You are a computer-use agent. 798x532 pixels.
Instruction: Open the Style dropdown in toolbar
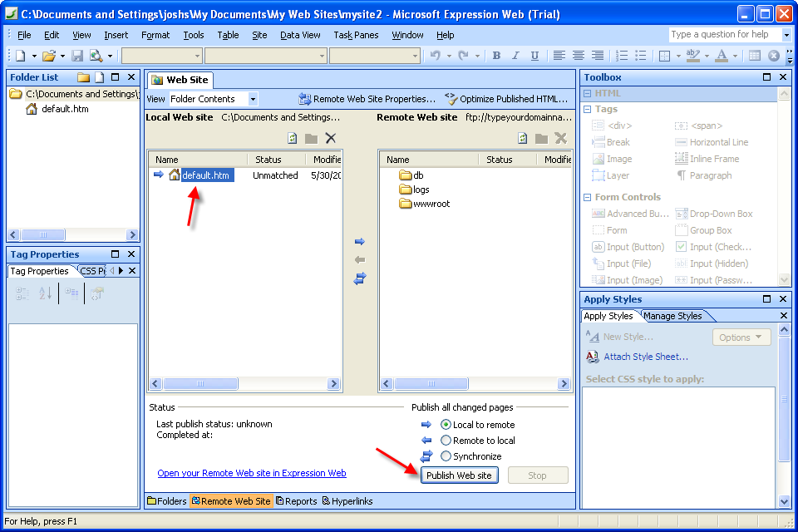click(x=198, y=56)
